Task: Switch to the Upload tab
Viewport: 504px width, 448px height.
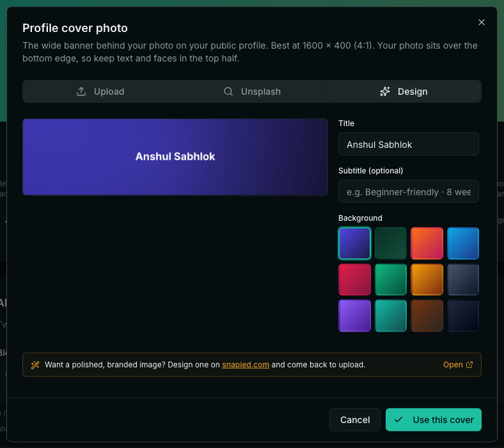Action: point(100,92)
